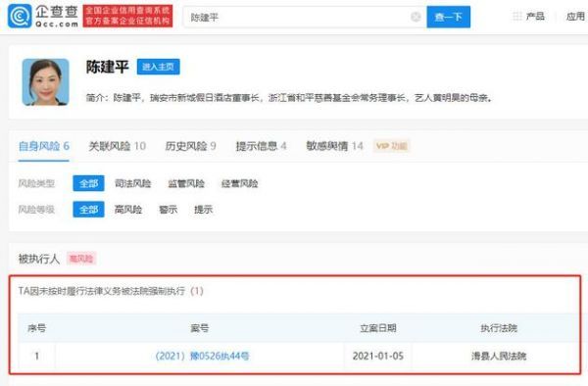The image size is (588, 386).
Task: Select the 高风险 risk level filter
Action: coord(128,209)
